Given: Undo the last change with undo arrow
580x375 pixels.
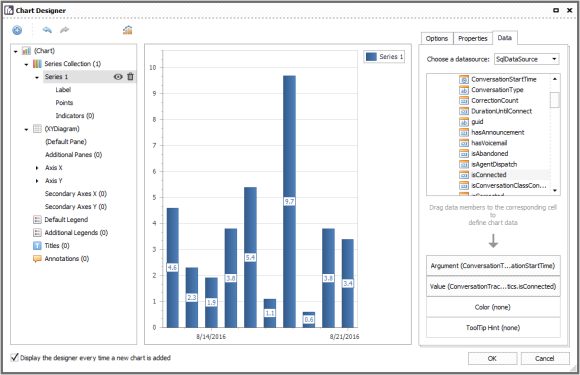Looking at the screenshot, I should [x=47, y=30].
